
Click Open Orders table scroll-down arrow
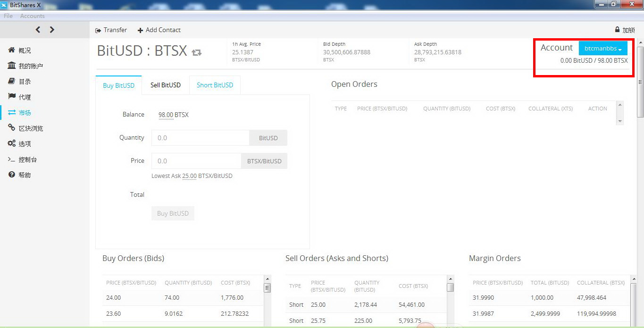click(x=620, y=121)
